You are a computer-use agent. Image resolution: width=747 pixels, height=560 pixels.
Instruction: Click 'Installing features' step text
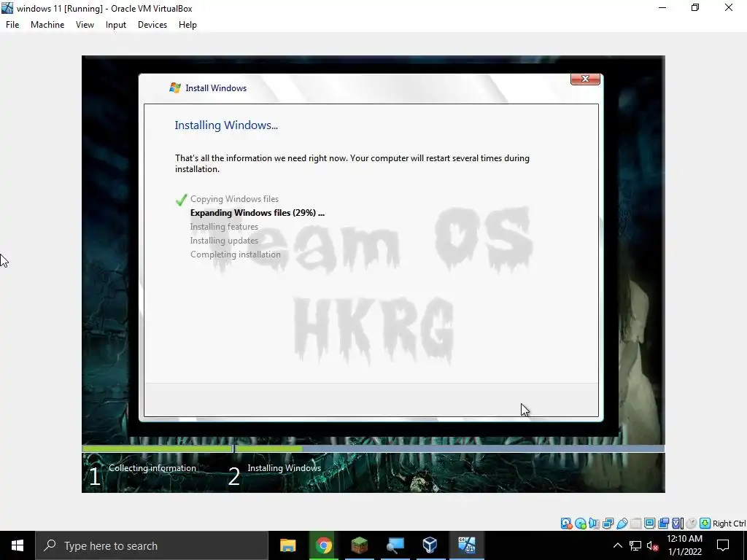(224, 227)
